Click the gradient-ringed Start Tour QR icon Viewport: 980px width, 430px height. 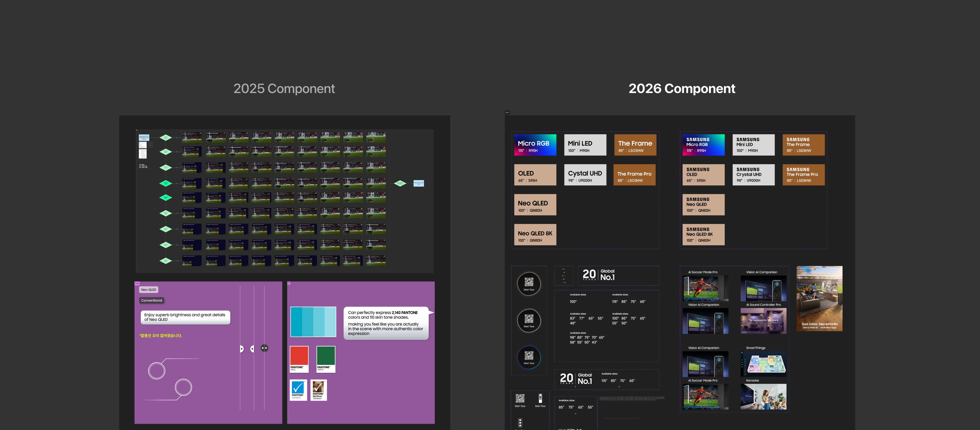[x=529, y=357]
